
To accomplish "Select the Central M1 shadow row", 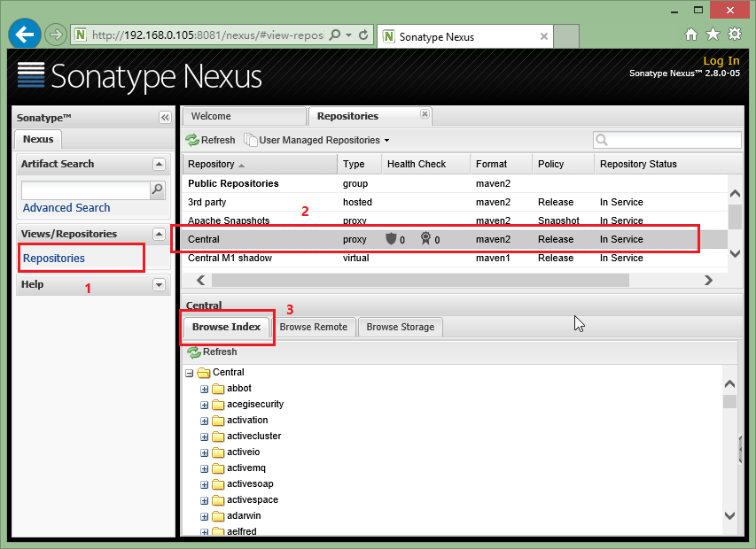I will (x=455, y=259).
